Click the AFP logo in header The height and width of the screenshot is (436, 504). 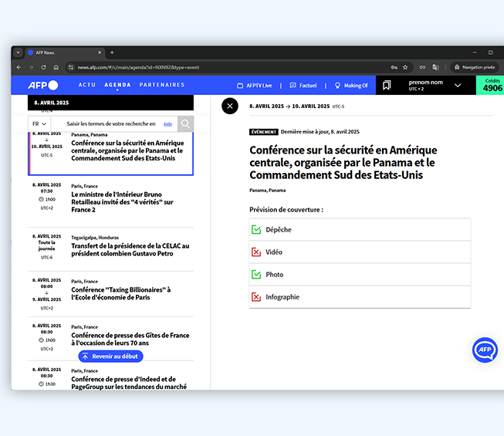[43, 85]
